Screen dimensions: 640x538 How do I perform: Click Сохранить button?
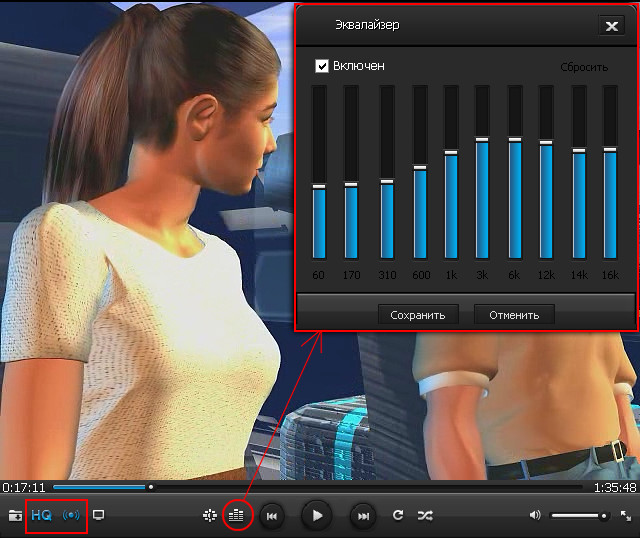[418, 315]
